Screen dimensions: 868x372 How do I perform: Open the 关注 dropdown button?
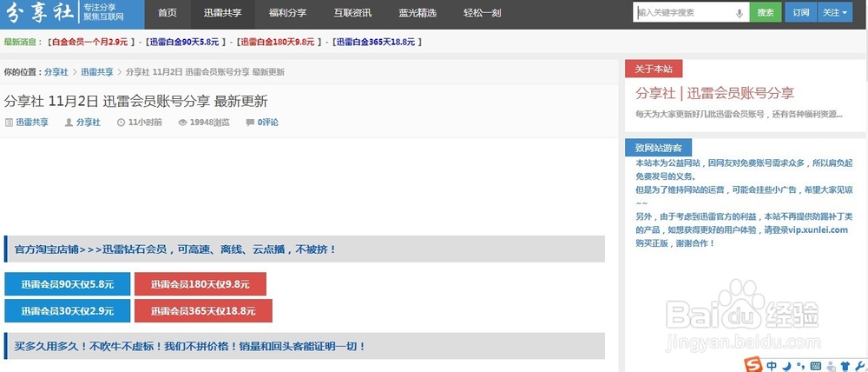[x=835, y=12]
